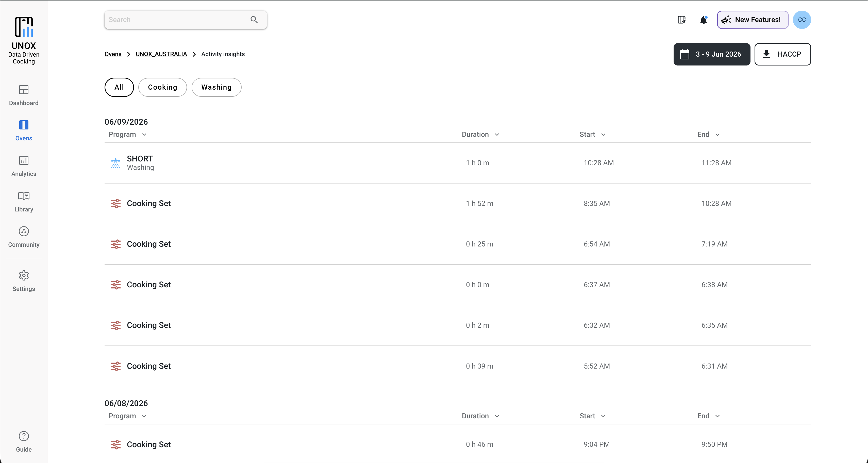Sort by End in 06/09/2026 table
Screen dimensions: 868x463
click(708, 135)
